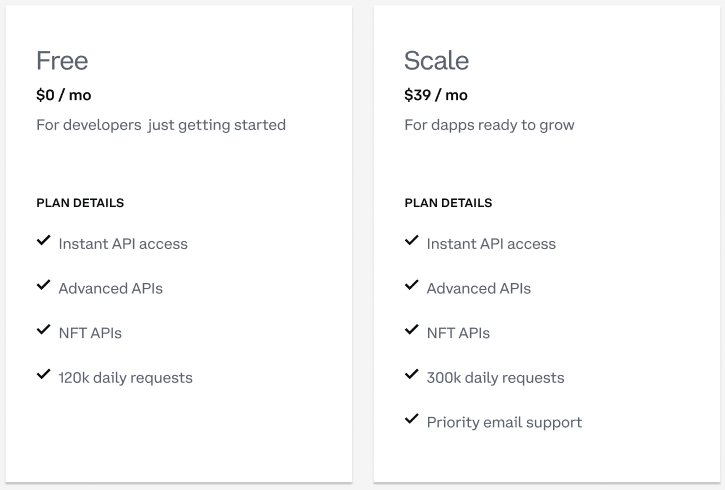Click checkmark beside Priority email support
This screenshot has width=725, height=490.
pyautogui.click(x=412, y=419)
